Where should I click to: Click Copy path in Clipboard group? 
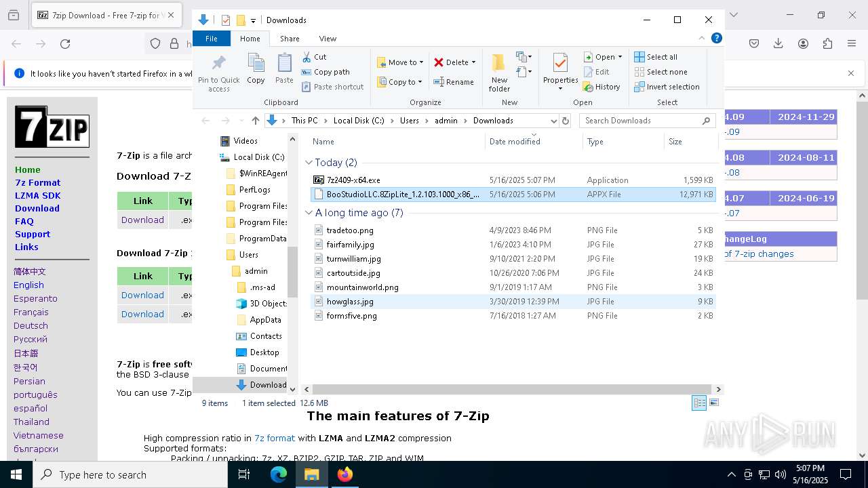325,72
